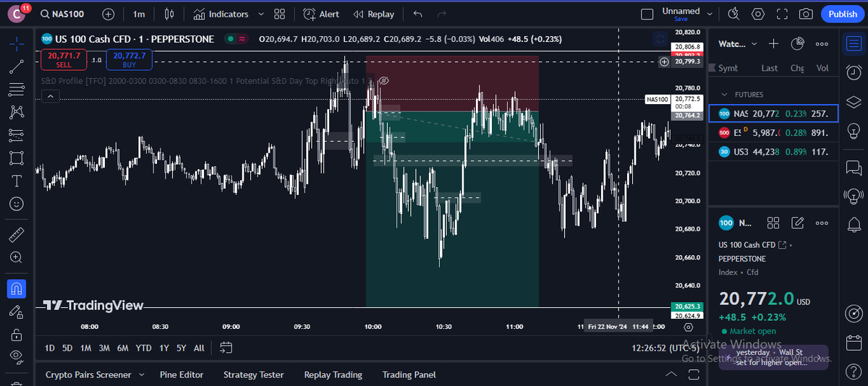
Task: Select the ruler measure tool
Action: click(x=17, y=234)
